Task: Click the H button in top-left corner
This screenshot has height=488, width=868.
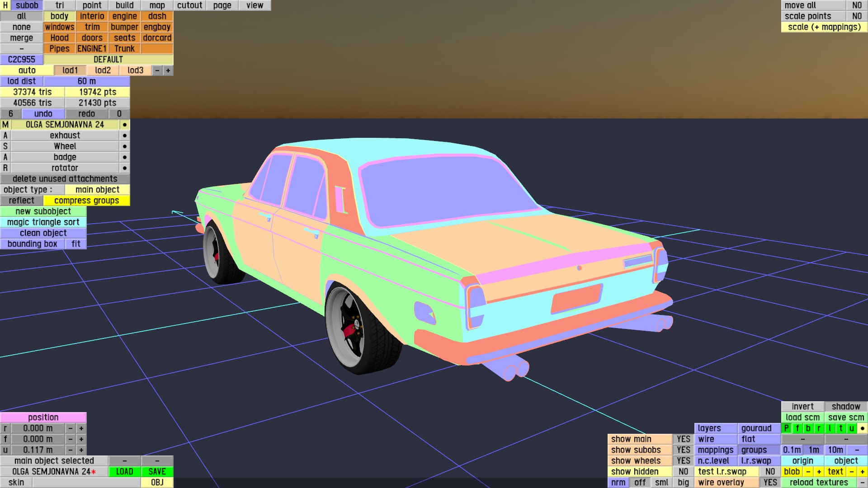Action: click(5, 5)
